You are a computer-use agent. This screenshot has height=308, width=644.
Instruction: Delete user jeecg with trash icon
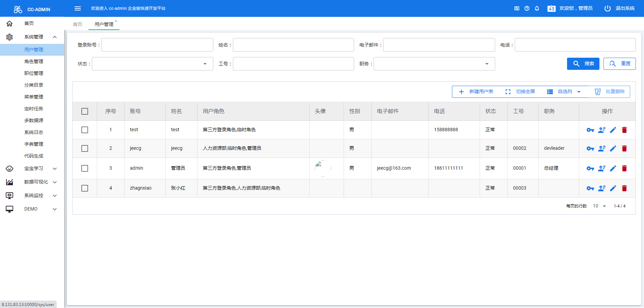[624, 148]
